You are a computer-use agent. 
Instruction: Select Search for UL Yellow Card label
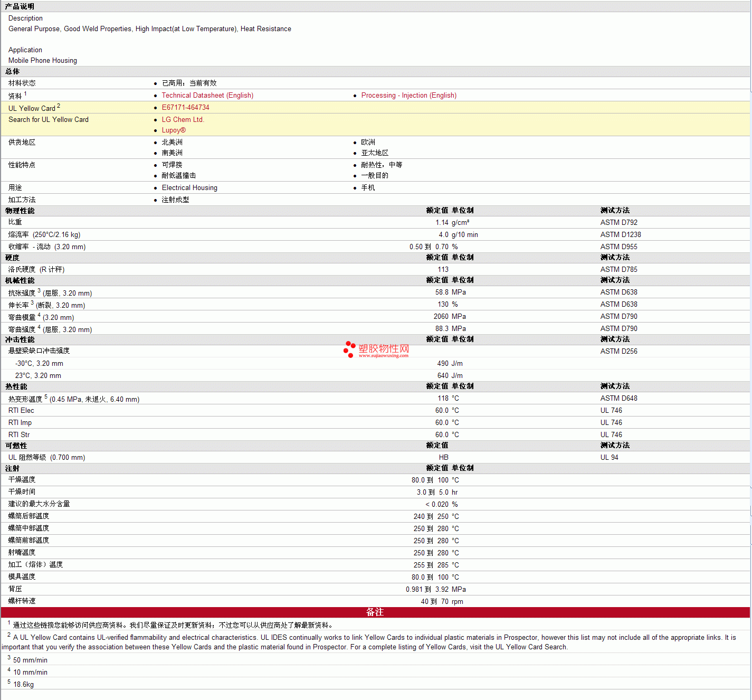(x=49, y=120)
